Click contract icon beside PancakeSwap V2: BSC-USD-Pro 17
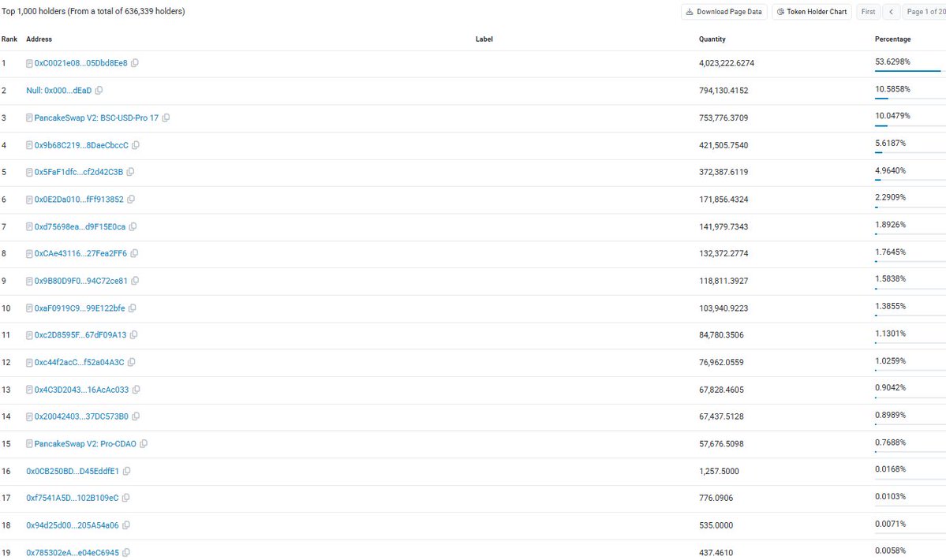 click(29, 118)
